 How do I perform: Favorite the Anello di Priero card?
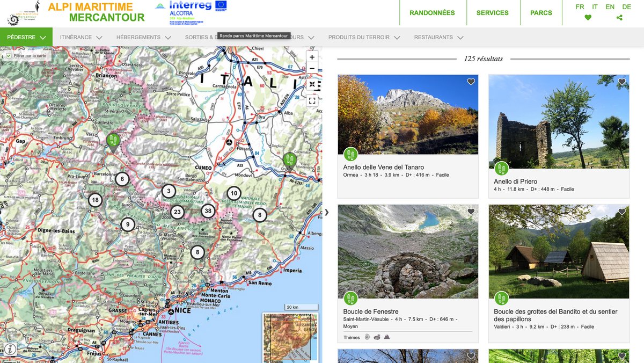pyautogui.click(x=622, y=82)
